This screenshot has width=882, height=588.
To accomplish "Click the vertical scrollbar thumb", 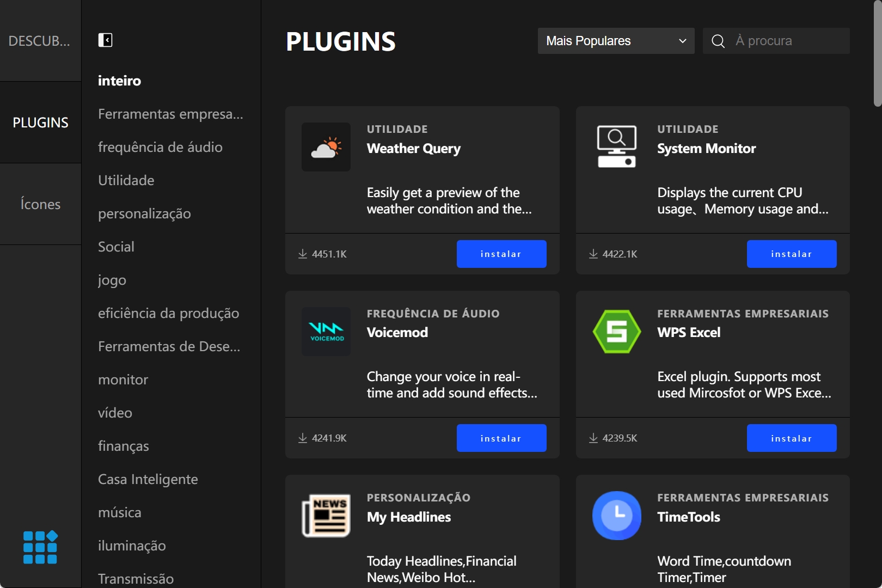I will coord(877,53).
